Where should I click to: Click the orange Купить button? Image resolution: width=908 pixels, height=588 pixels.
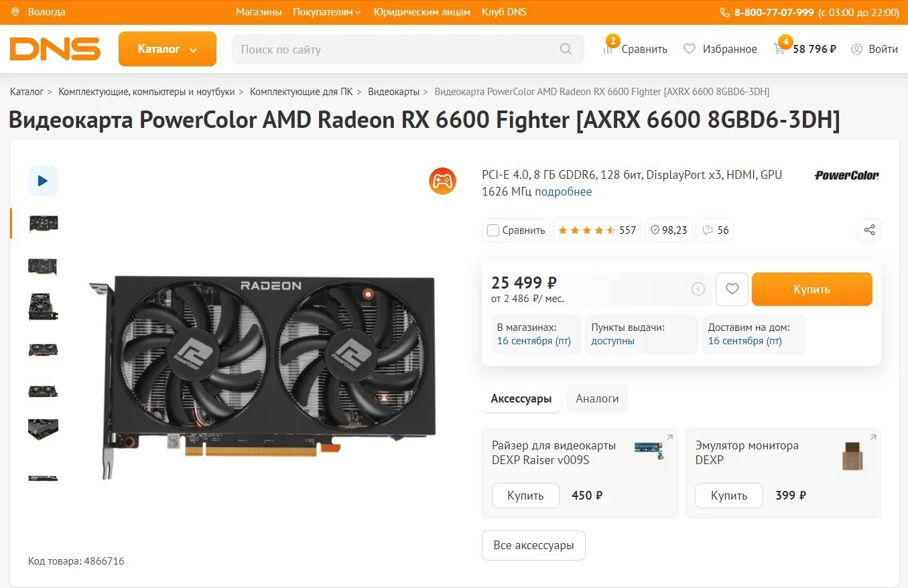812,289
